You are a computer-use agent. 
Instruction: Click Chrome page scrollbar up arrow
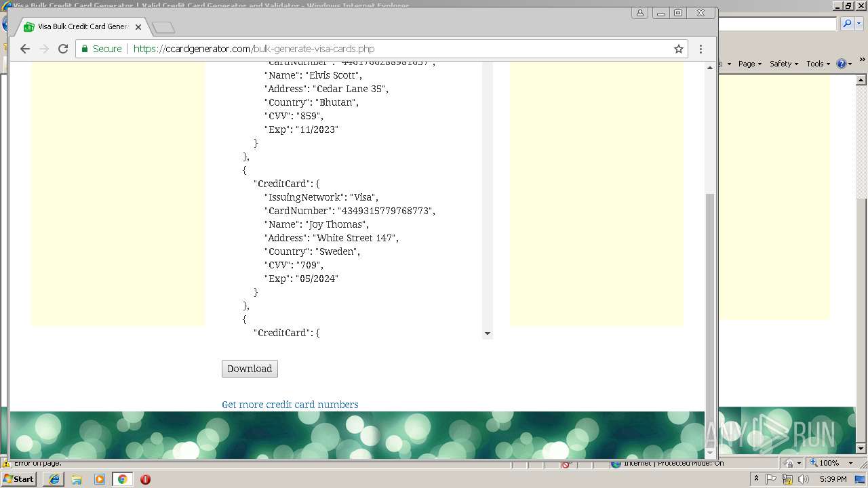(710, 68)
